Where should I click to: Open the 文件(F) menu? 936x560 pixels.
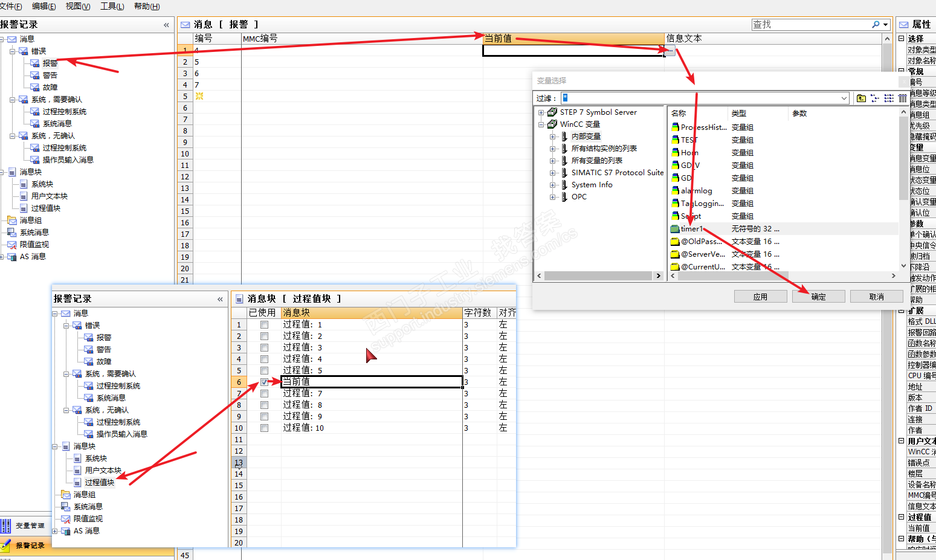11,6
